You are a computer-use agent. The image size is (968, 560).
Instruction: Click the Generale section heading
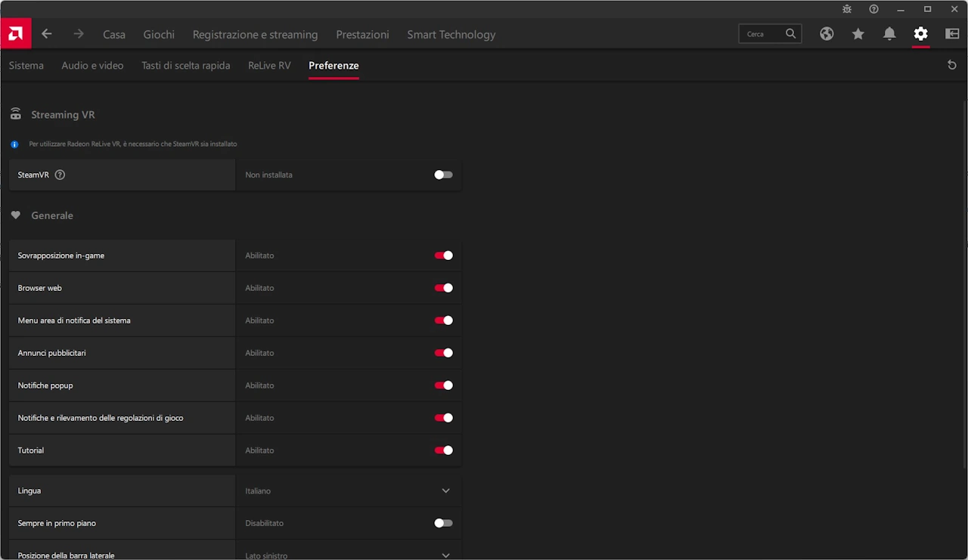click(x=52, y=215)
